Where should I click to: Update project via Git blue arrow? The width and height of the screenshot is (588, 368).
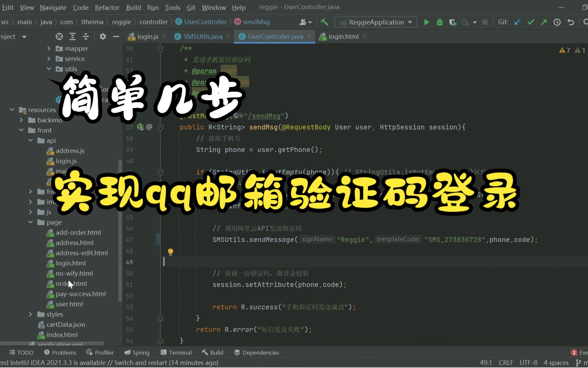pos(517,22)
